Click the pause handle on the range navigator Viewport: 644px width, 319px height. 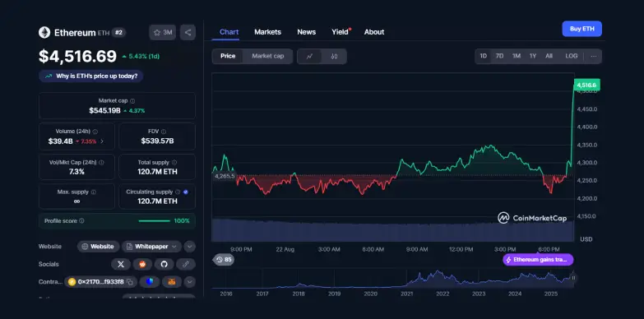coord(573,278)
